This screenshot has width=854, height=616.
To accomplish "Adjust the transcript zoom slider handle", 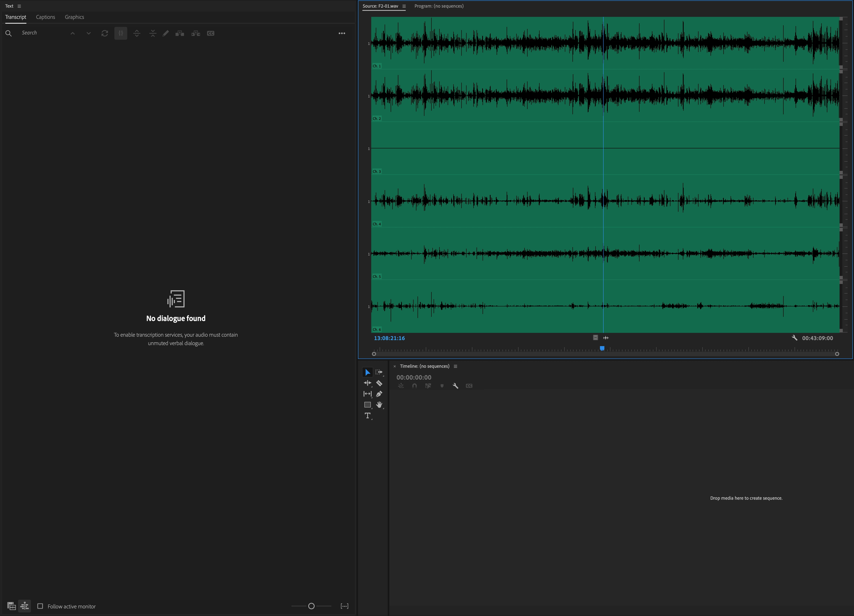I will [311, 606].
